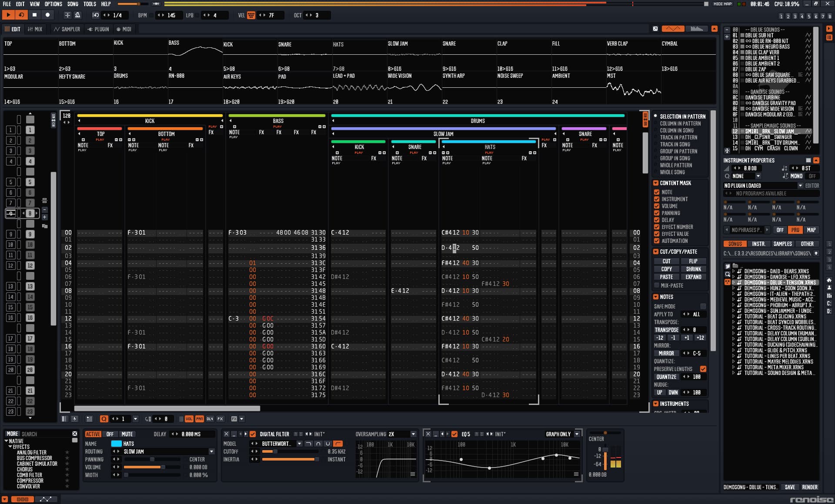Image resolution: width=835 pixels, height=504 pixels.
Task: Toggle block loop icon next to 1/4
Action: 96,15
